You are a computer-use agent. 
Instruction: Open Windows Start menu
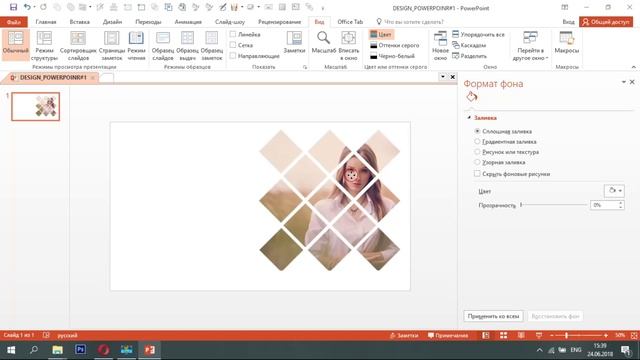coord(11,350)
